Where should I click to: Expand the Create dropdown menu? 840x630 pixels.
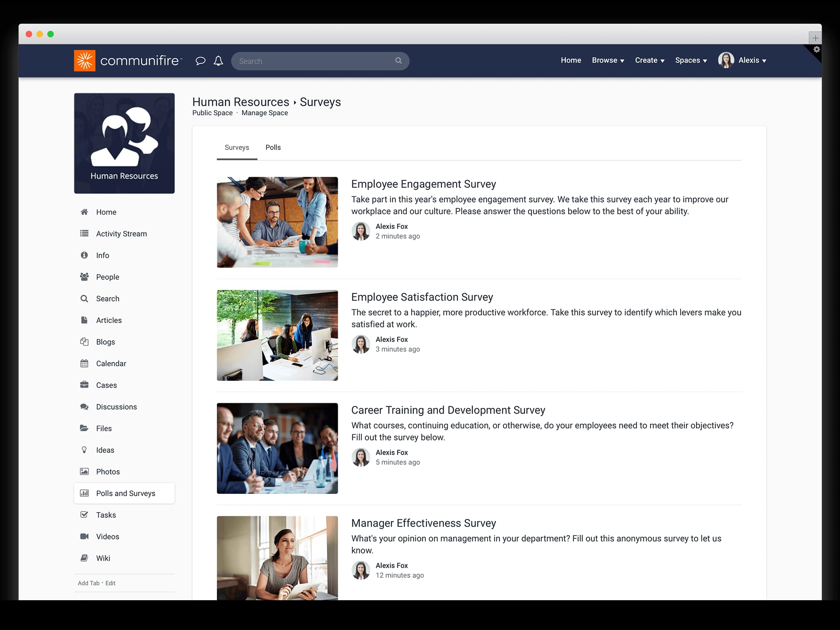point(650,60)
